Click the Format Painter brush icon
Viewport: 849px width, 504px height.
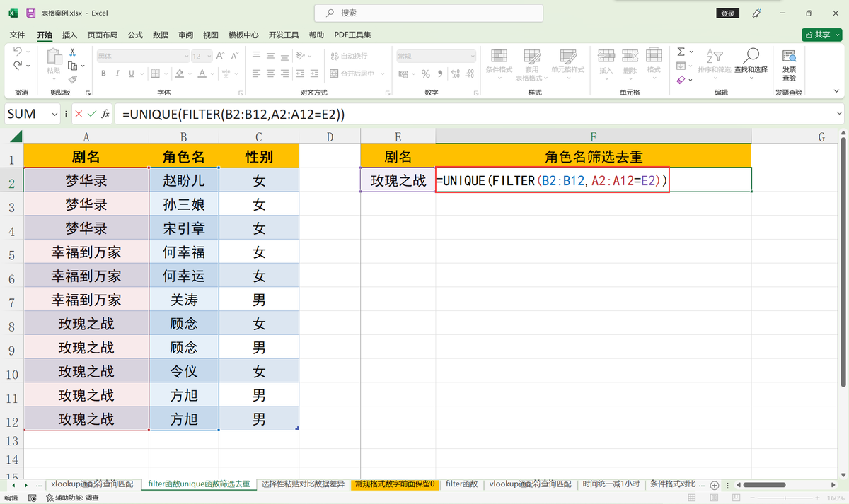[x=72, y=80]
